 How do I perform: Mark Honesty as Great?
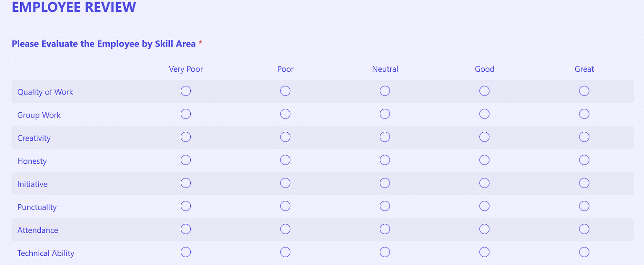[584, 160]
